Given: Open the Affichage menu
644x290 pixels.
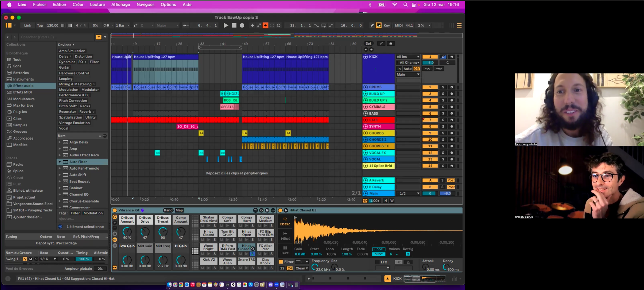Looking at the screenshot, I should [121, 5].
